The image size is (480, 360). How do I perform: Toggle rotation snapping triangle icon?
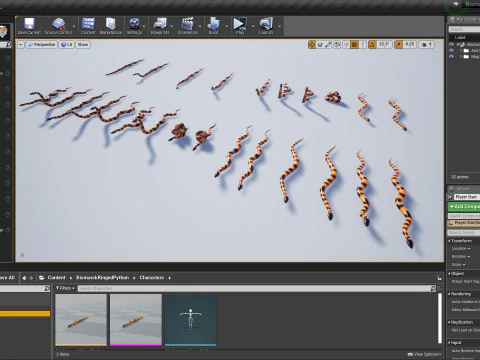pos(372,44)
